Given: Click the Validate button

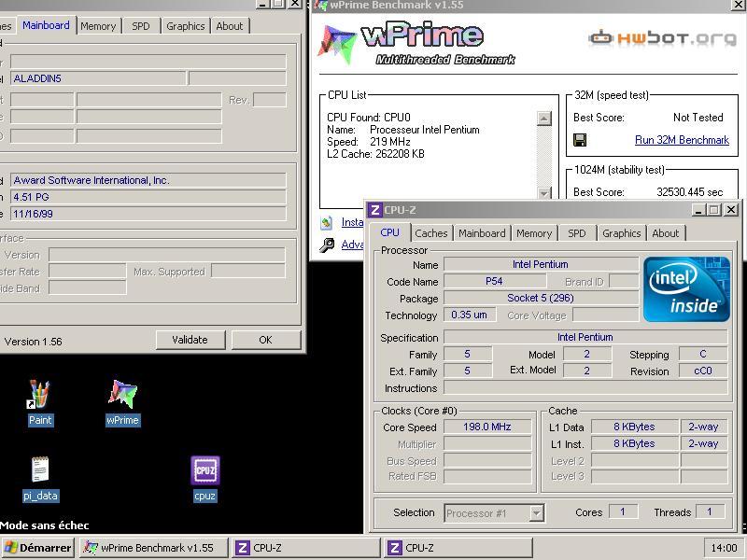Looking at the screenshot, I should click(190, 340).
